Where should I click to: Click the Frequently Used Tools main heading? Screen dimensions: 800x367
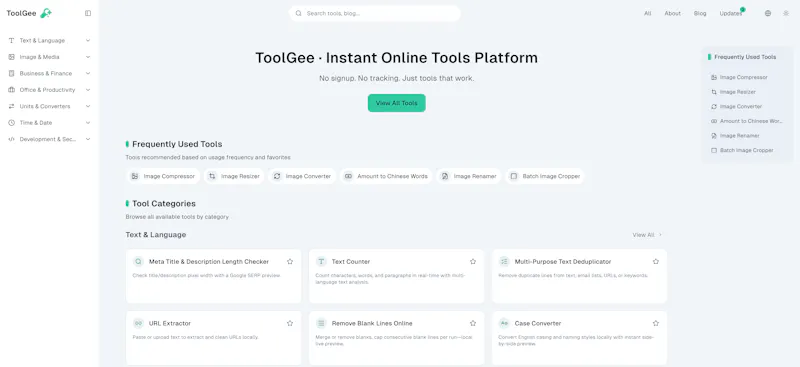[x=177, y=144]
